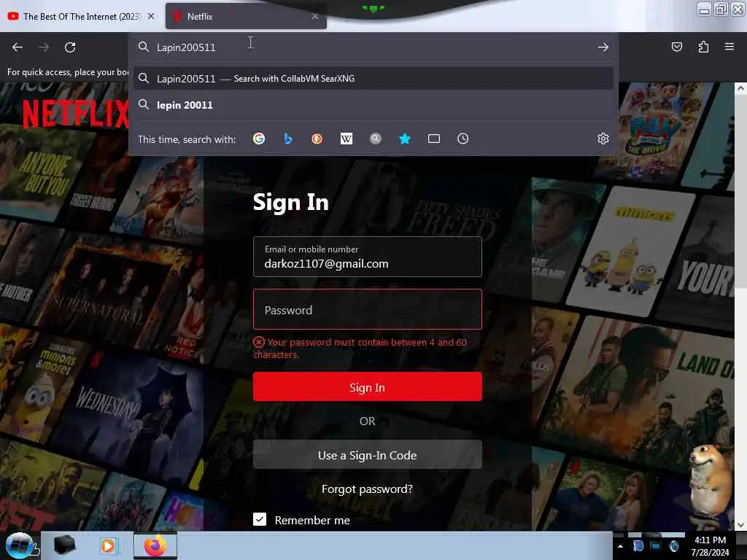The image size is (747, 560).
Task: Click the Netflix logo
Action: pyautogui.click(x=76, y=114)
